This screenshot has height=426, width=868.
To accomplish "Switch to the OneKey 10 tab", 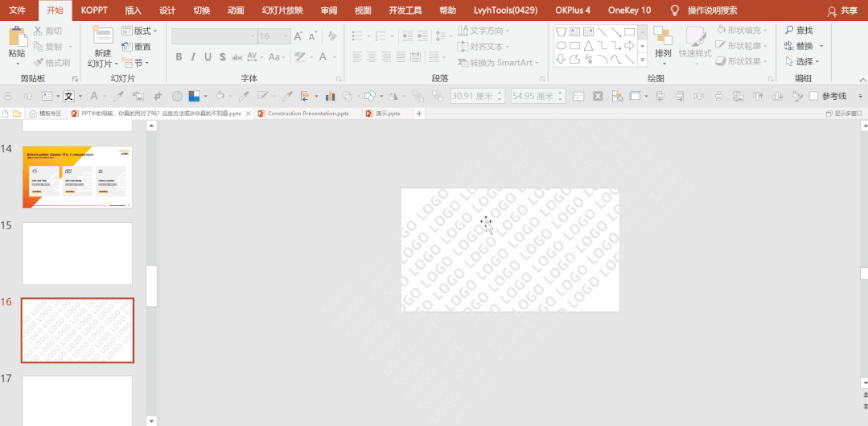I will coord(629,10).
